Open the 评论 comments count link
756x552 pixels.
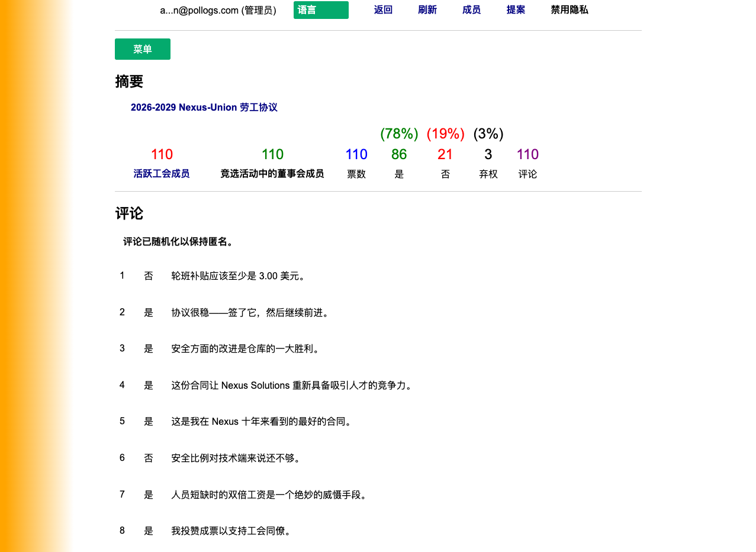pos(527,154)
